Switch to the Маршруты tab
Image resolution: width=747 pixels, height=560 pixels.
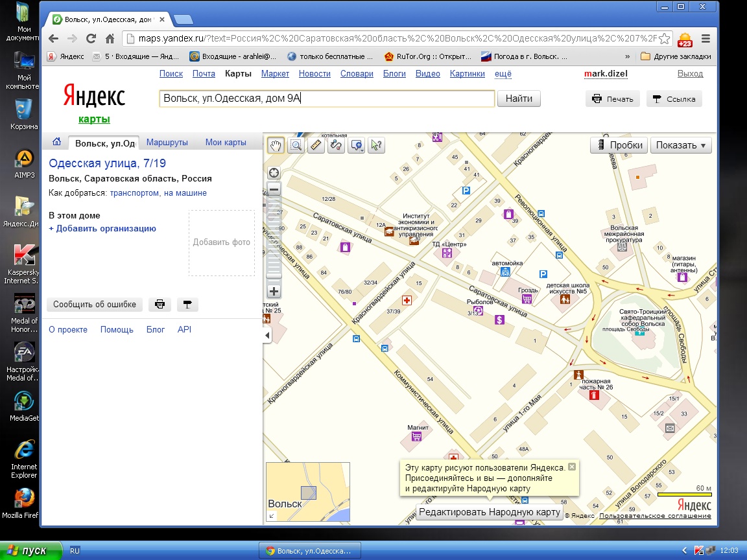(x=167, y=143)
